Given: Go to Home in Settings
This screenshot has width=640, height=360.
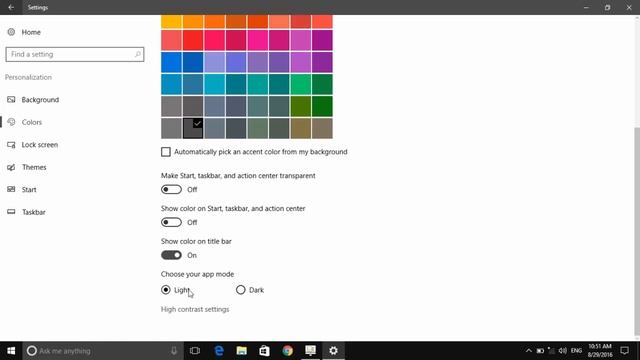Looking at the screenshot, I should [x=31, y=32].
